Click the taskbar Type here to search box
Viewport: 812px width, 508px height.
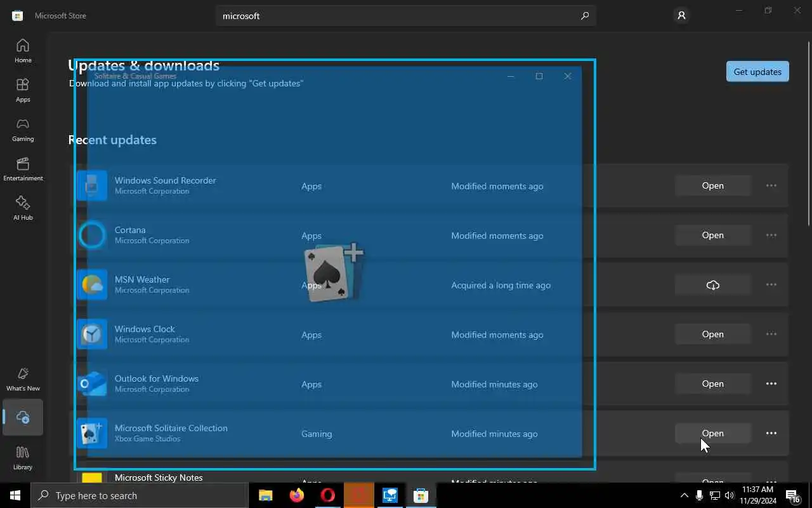click(x=140, y=495)
